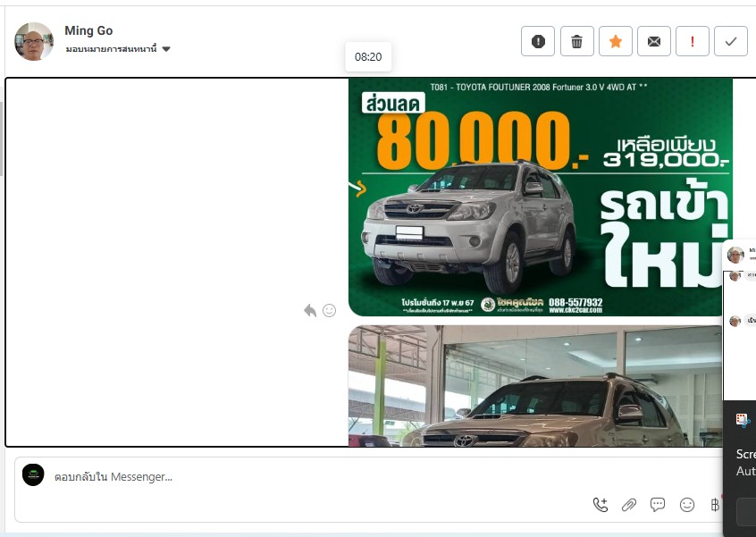This screenshot has width=756, height=537.
Task: Mark conversation unread with envelope icon
Action: (x=654, y=41)
